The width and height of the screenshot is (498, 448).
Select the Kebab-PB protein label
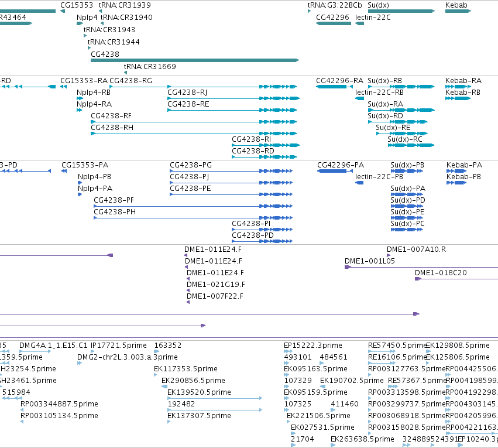tap(463, 177)
